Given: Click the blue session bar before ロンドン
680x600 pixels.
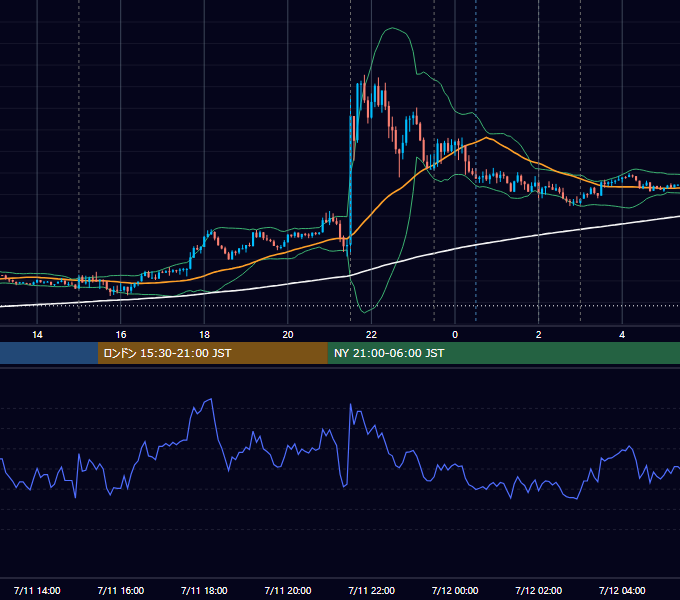Looking at the screenshot, I should (49, 353).
